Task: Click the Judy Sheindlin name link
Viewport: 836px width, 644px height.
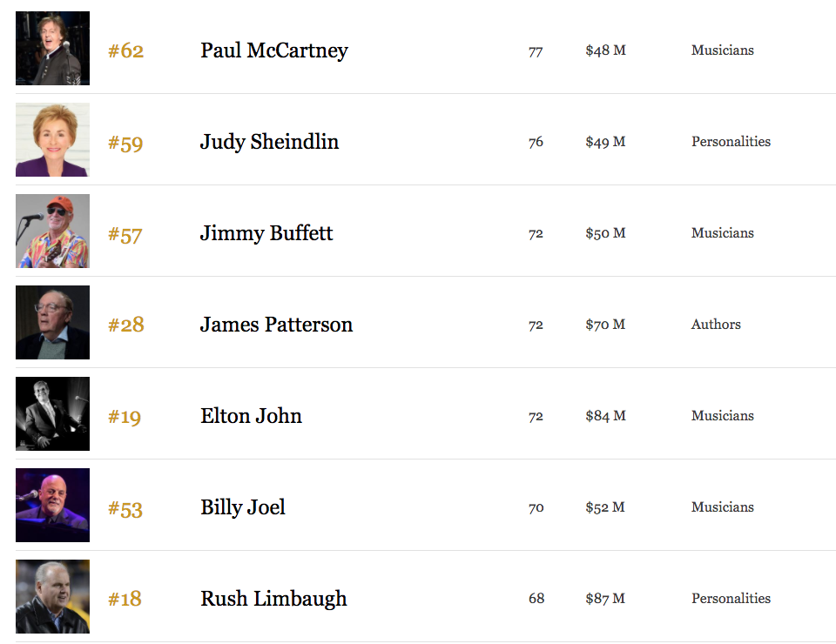Action: pos(269,142)
